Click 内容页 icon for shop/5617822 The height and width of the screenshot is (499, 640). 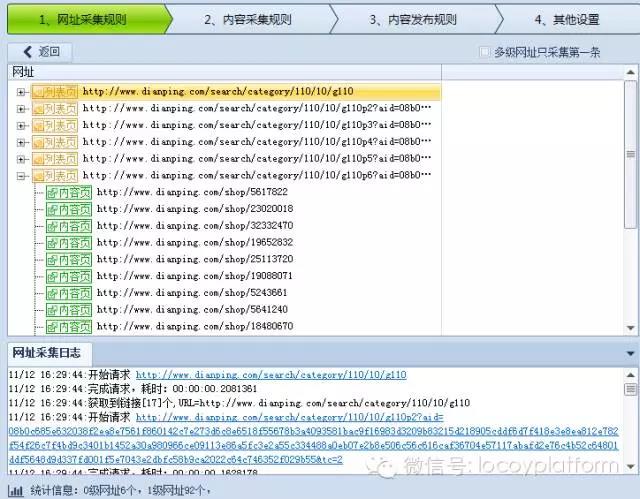click(69, 193)
